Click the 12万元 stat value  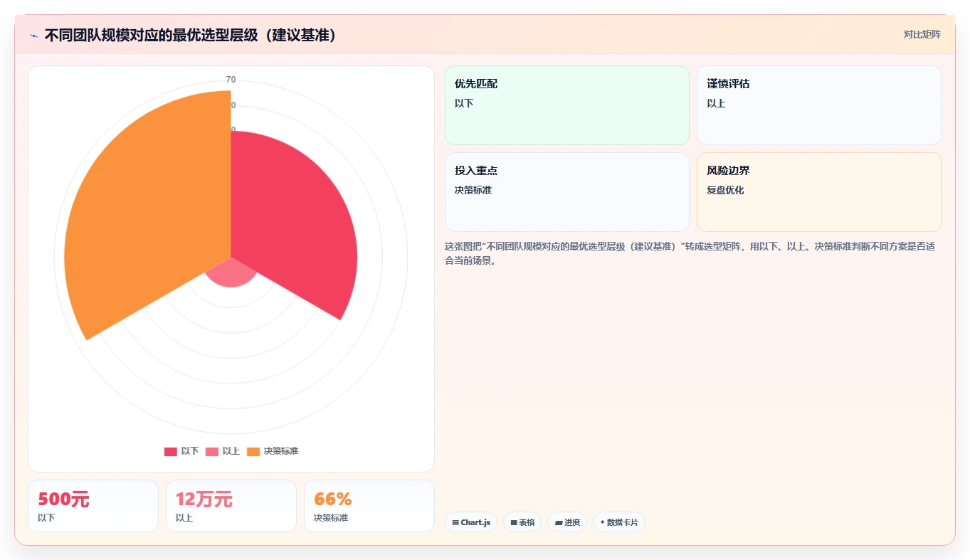(204, 500)
